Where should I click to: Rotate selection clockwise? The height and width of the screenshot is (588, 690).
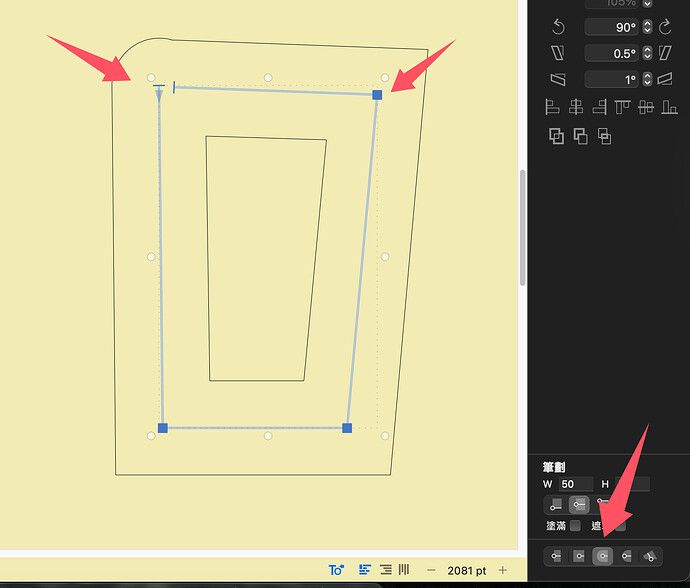click(665, 27)
